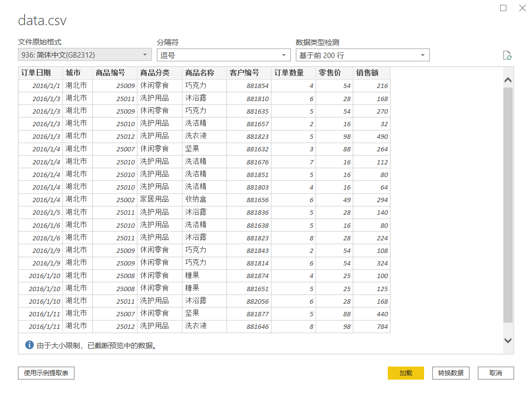Click the scroll up arrow in preview

click(508, 80)
